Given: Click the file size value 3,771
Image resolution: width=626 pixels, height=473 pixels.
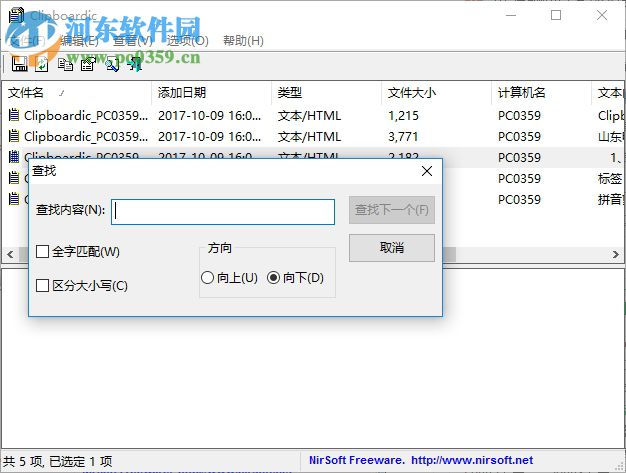Looking at the screenshot, I should [x=403, y=137].
